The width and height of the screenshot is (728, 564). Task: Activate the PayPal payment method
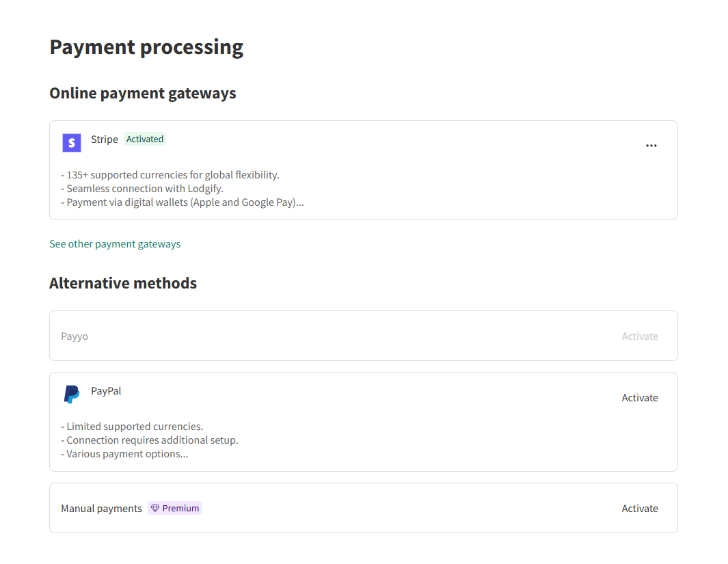[640, 397]
